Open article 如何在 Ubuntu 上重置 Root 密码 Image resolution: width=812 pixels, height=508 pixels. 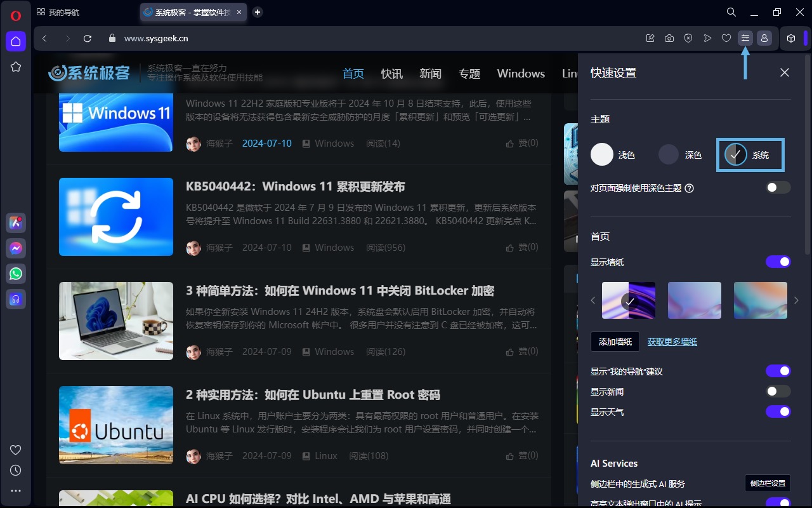313,395
